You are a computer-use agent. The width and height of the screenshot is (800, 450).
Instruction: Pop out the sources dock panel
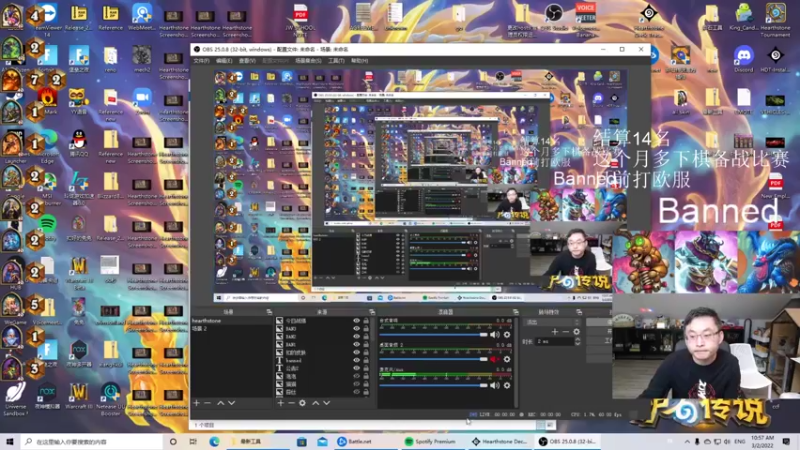coord(371,312)
